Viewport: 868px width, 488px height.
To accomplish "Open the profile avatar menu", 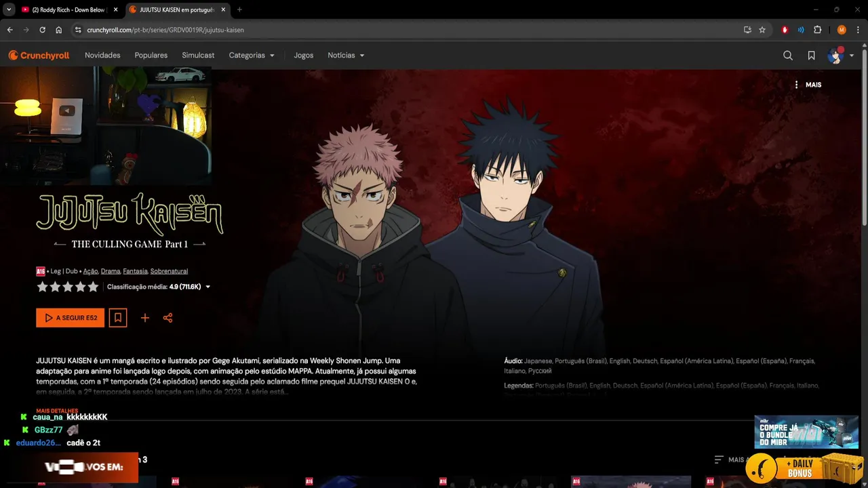I will [835, 56].
